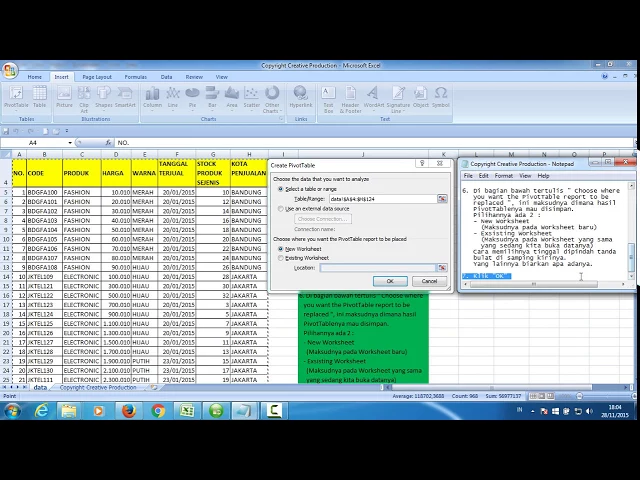Viewport: 640px width, 480px height.
Task: Open Notepad Format menu
Action: pyautogui.click(x=504, y=176)
